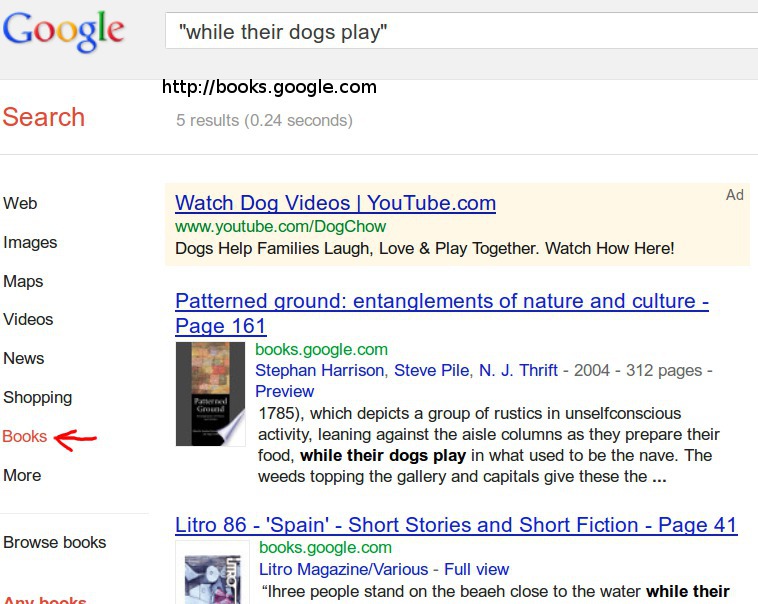Click the '5 results (0.24 seconds)' text
Screen dimensions: 758x604
click(264, 120)
